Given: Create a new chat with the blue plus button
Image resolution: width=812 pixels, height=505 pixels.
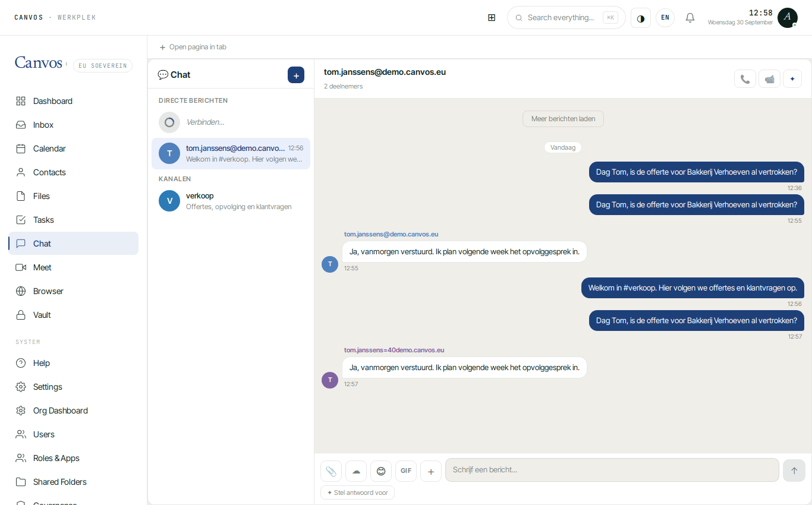Looking at the screenshot, I should click(296, 75).
